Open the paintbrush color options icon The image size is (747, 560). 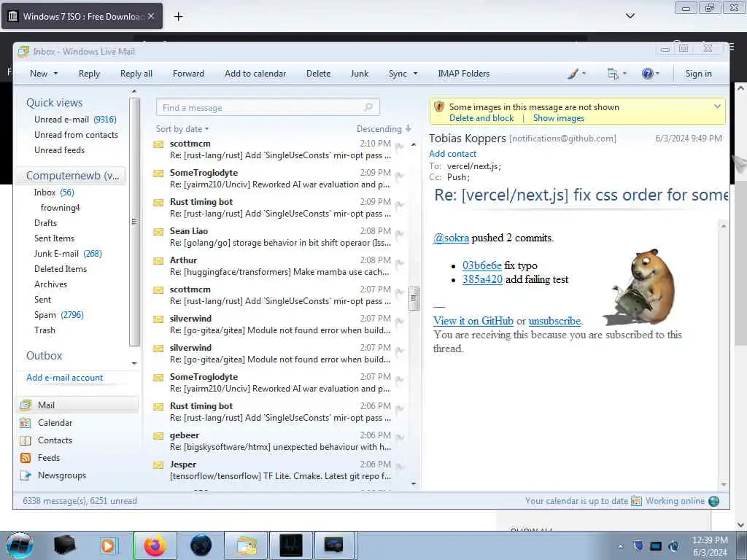[x=573, y=74]
